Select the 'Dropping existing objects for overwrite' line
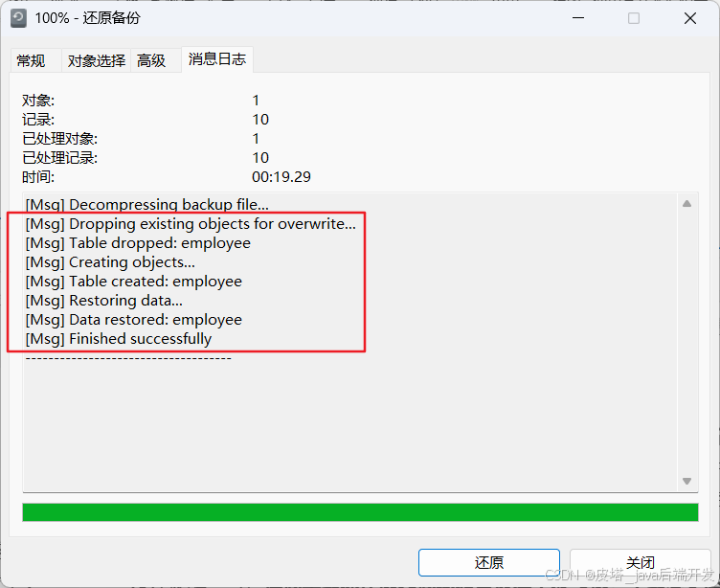 [191, 224]
